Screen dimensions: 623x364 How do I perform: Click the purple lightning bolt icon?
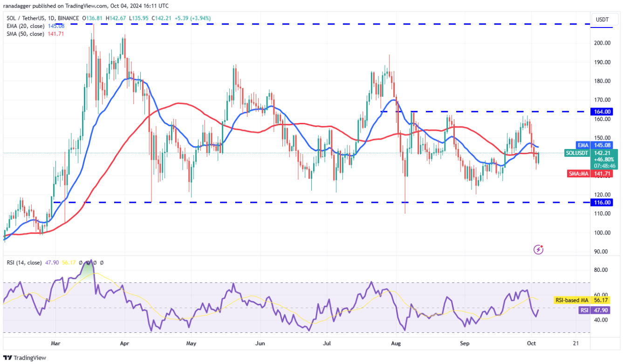(x=538, y=249)
